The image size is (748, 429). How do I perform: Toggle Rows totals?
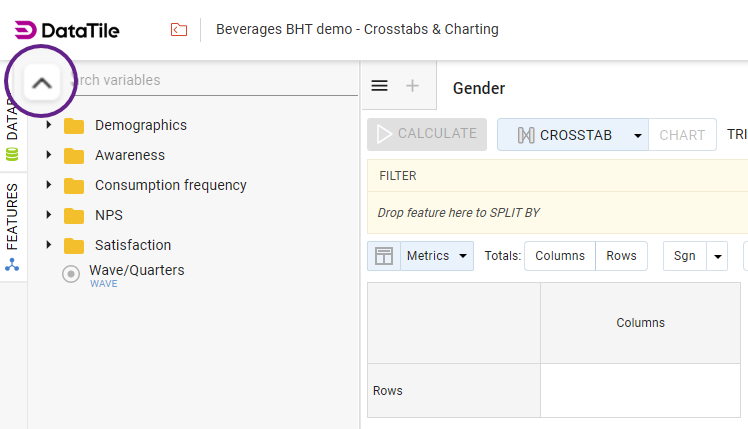(621, 256)
